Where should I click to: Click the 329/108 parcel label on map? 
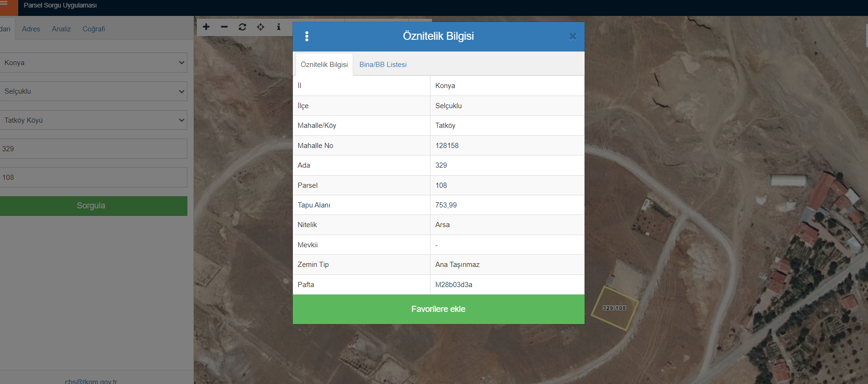click(614, 308)
